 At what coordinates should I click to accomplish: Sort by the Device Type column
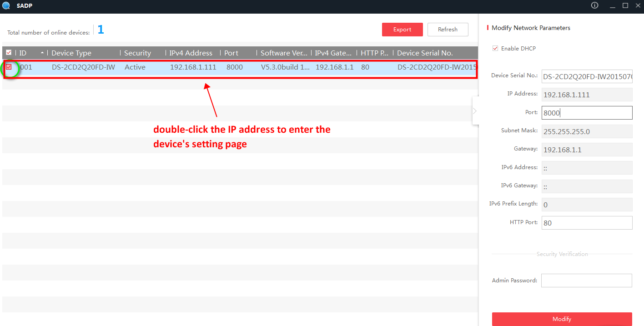click(71, 53)
